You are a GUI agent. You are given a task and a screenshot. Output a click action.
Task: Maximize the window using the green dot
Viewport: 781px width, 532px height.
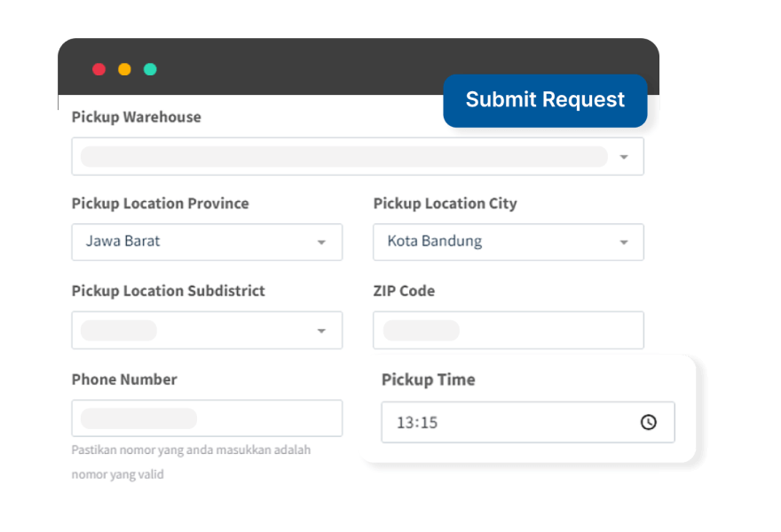coord(150,69)
